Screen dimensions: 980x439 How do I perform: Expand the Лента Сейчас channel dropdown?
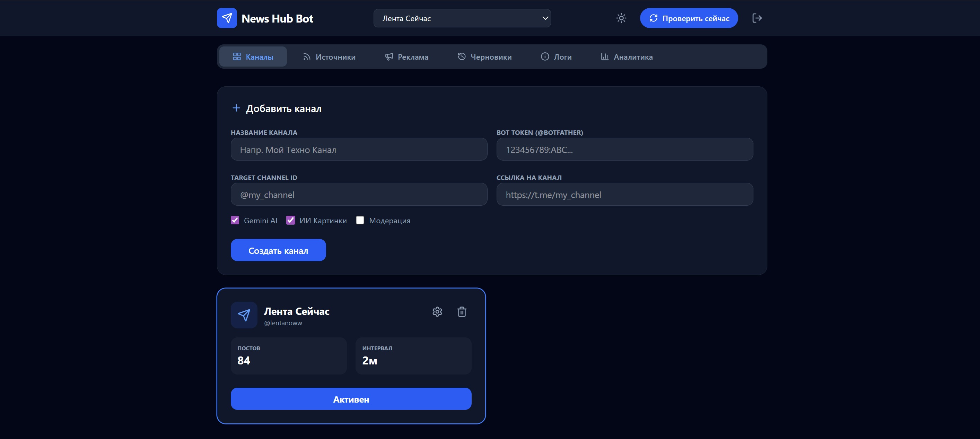(x=462, y=18)
